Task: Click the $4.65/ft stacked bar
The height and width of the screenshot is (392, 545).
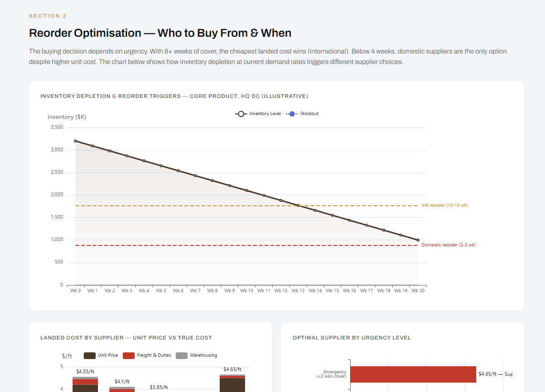Action: 232,383
